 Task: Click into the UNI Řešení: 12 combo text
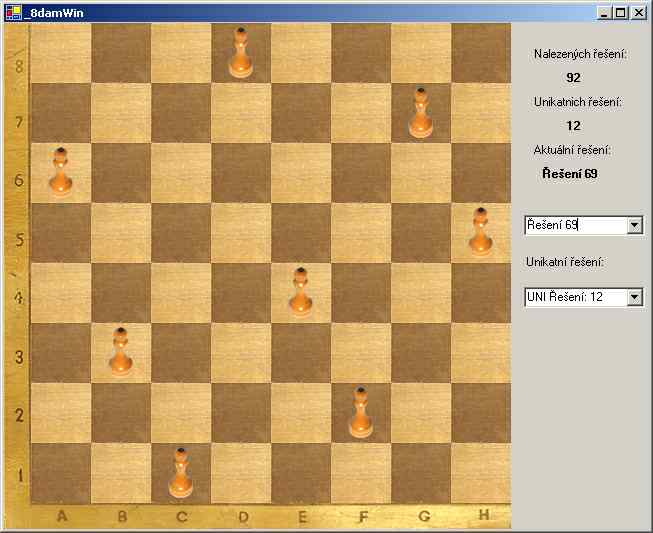pyautogui.click(x=576, y=297)
